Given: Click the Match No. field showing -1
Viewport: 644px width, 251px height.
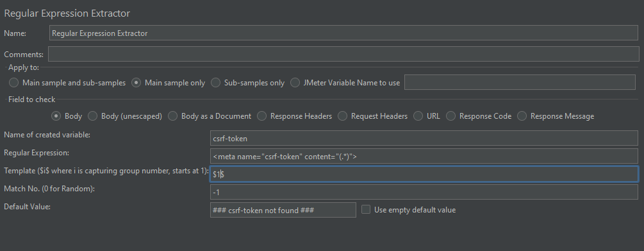Looking at the screenshot, I should point(424,192).
